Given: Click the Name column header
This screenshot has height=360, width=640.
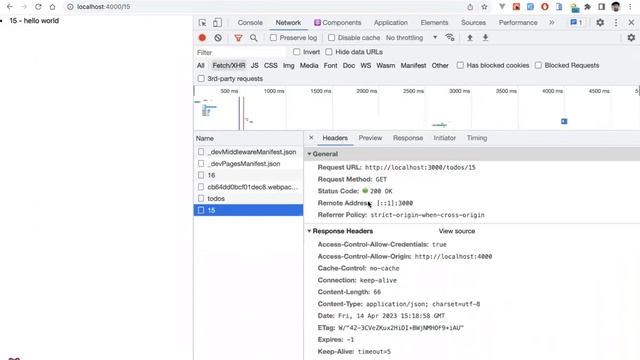Looking at the screenshot, I should click(x=248, y=138).
